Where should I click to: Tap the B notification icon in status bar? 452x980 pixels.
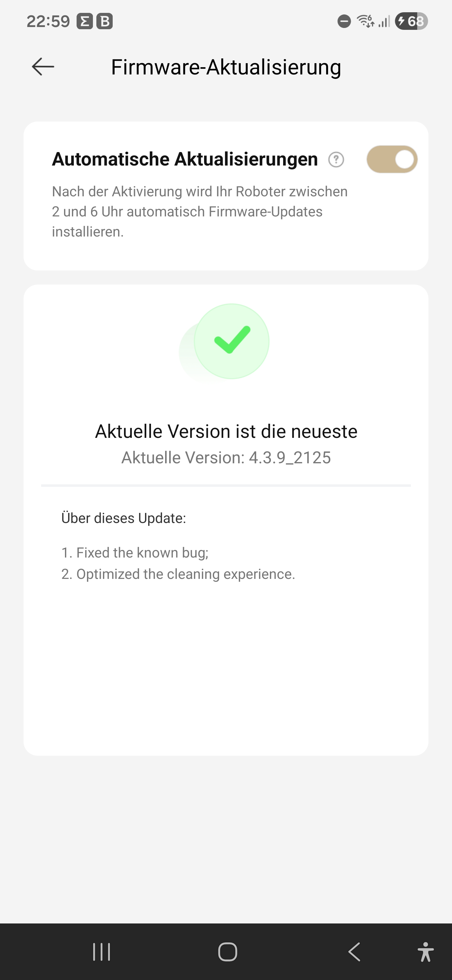pos(105,21)
